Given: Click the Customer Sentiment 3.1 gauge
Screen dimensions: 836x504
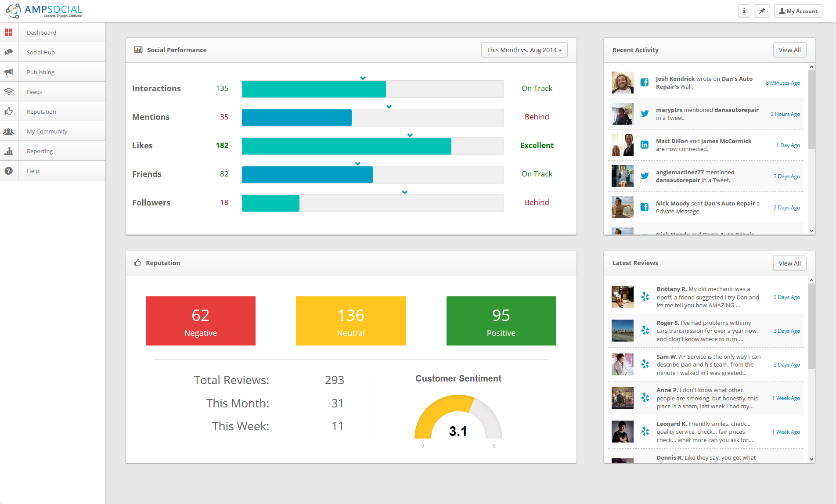Looking at the screenshot, I should [458, 417].
